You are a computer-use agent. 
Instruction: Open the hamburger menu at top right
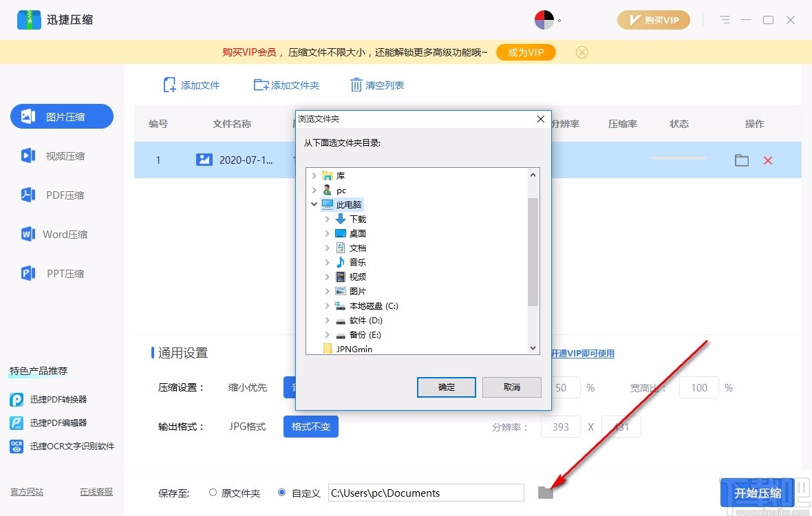click(725, 19)
